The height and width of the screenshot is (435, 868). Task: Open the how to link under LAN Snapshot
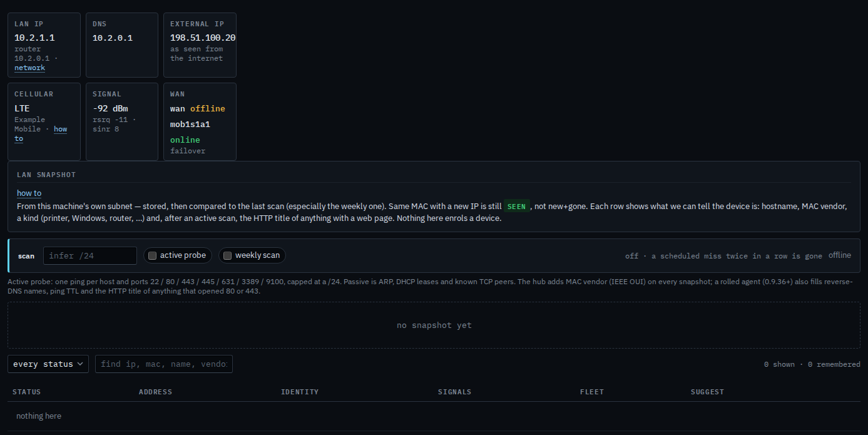coord(29,193)
